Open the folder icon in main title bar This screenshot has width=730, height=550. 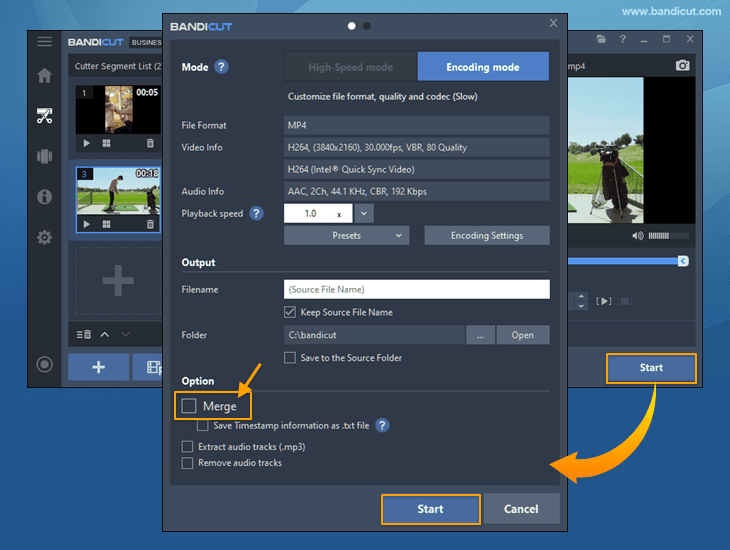(601, 39)
